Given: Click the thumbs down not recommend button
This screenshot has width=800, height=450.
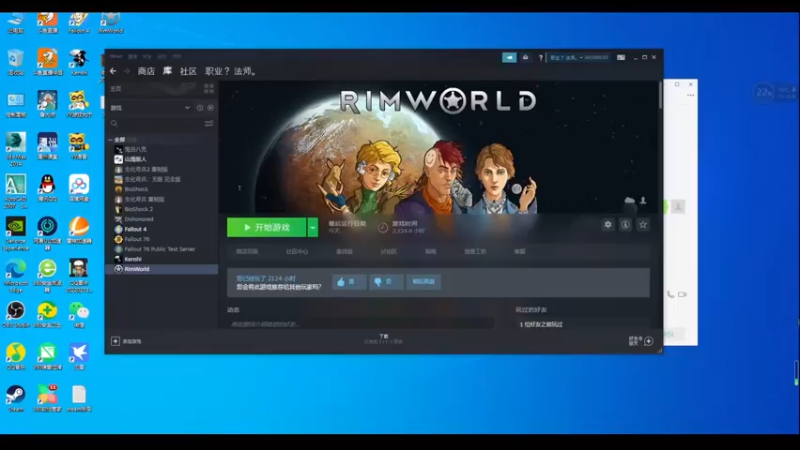Looking at the screenshot, I should (x=386, y=282).
